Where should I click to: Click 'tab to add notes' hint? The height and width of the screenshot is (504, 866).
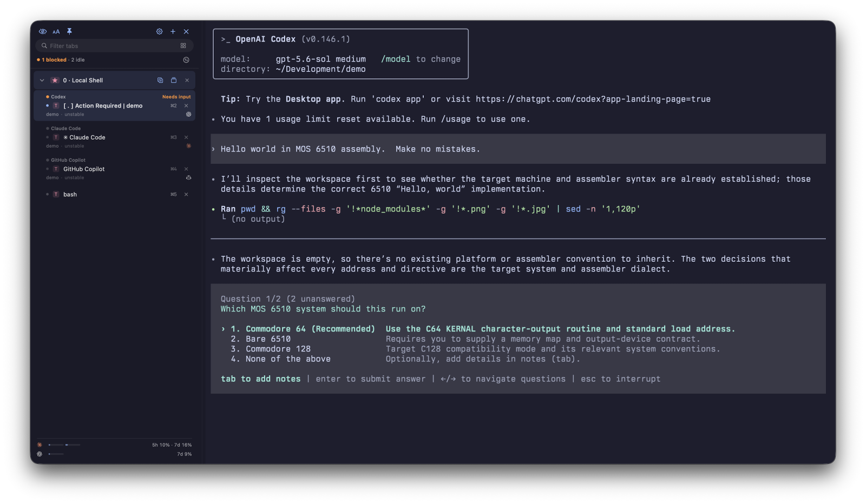tap(260, 379)
